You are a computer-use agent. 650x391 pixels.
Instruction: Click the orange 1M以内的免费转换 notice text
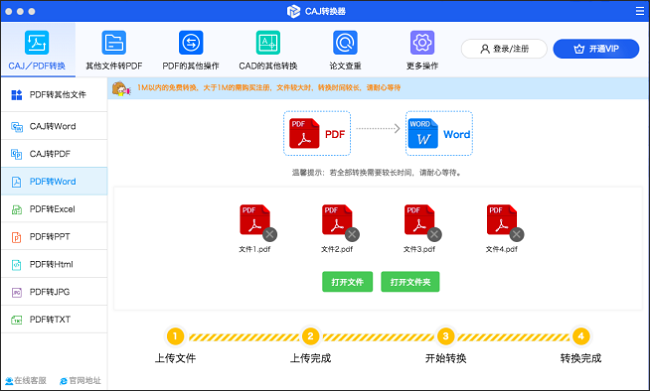coord(269,88)
